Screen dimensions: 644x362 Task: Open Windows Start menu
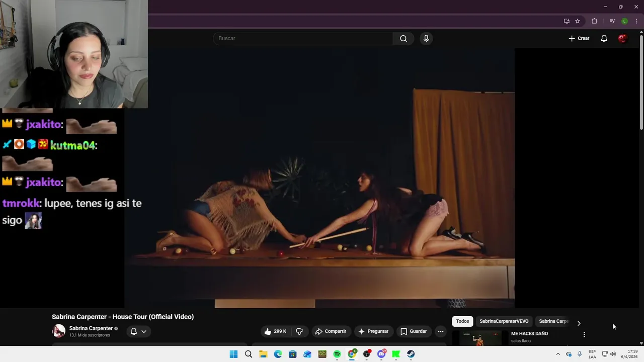(x=233, y=354)
